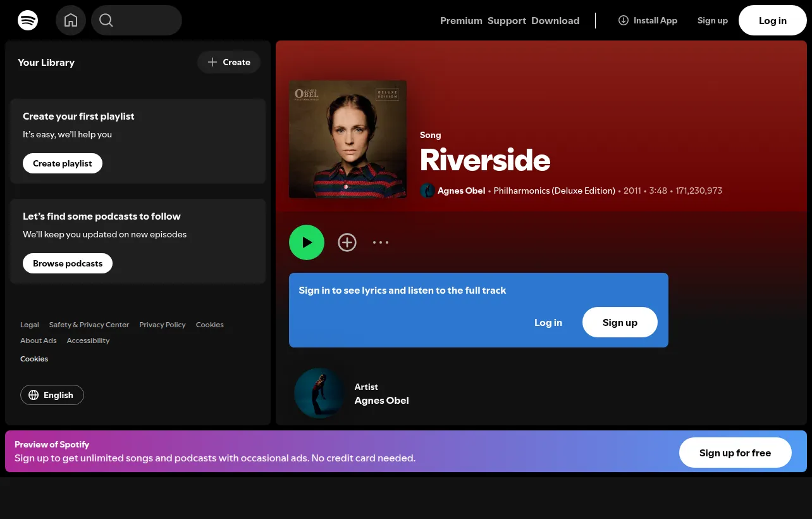Click Sign up for free button
This screenshot has height=519, width=812.
[x=735, y=453]
